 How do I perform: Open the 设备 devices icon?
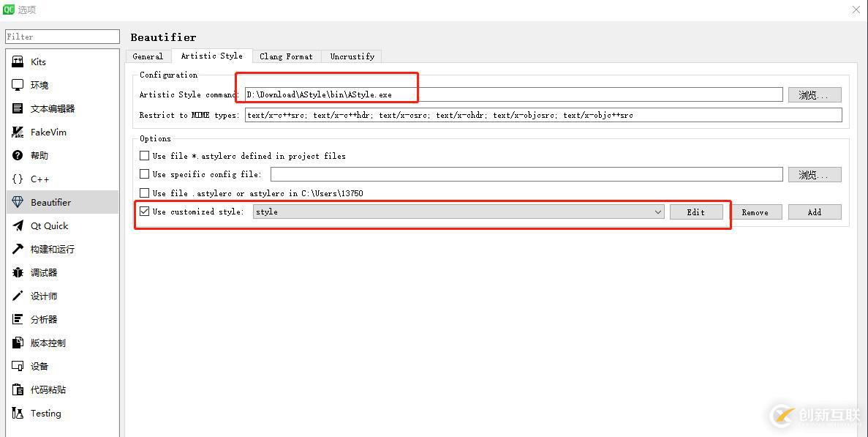tap(18, 366)
